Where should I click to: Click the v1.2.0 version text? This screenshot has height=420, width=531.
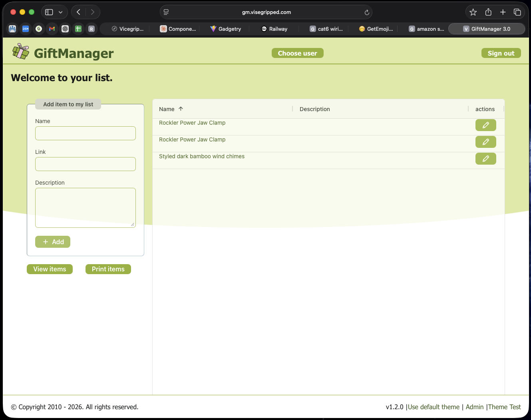pyautogui.click(x=395, y=407)
